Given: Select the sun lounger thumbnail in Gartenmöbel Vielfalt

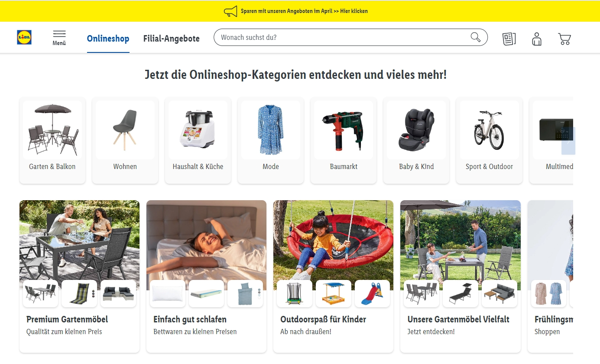Looking at the screenshot, I should point(461,293).
